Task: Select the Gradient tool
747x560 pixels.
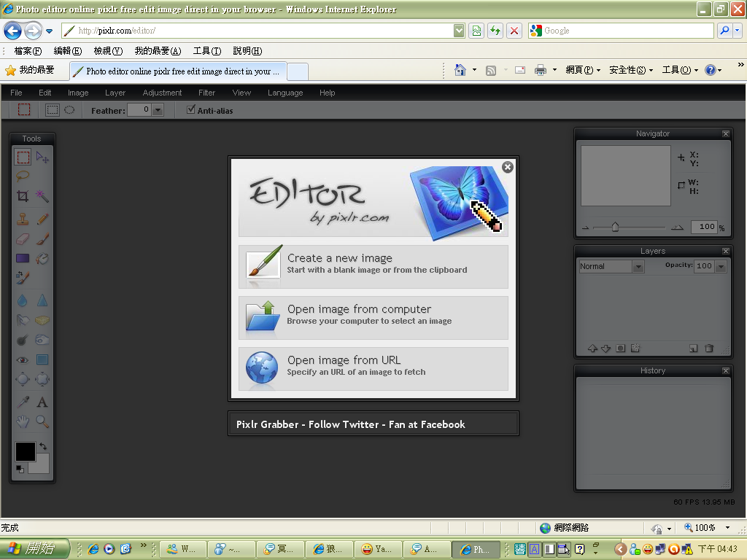Action: [x=23, y=259]
